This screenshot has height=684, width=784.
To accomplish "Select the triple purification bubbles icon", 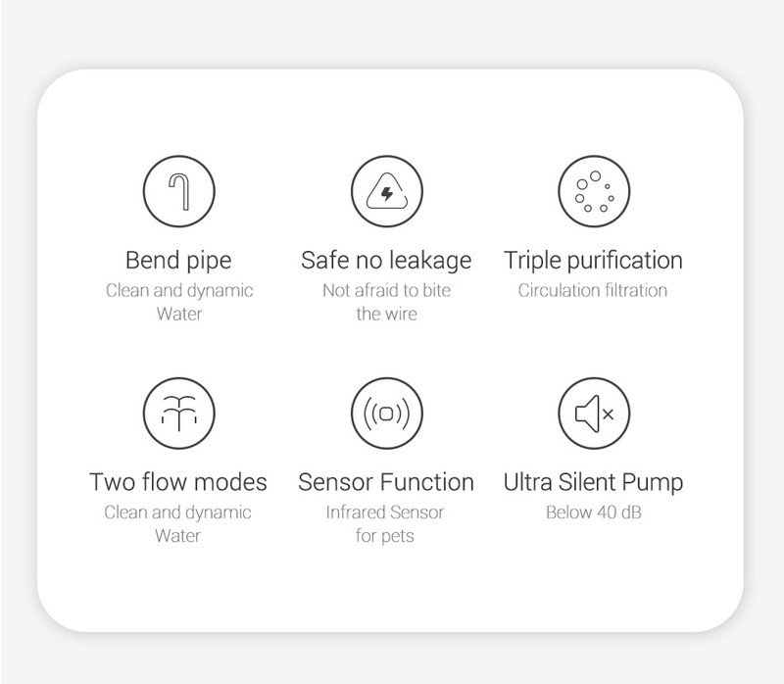I will [593, 191].
